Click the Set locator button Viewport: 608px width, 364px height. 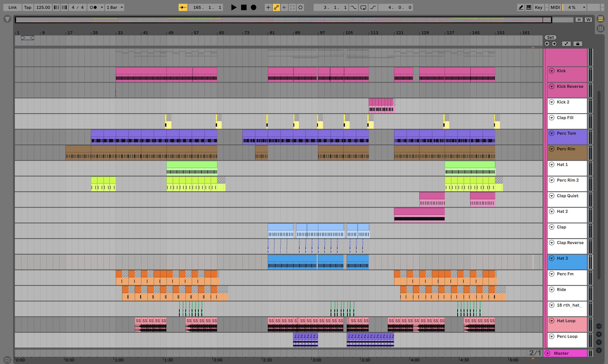coord(550,37)
